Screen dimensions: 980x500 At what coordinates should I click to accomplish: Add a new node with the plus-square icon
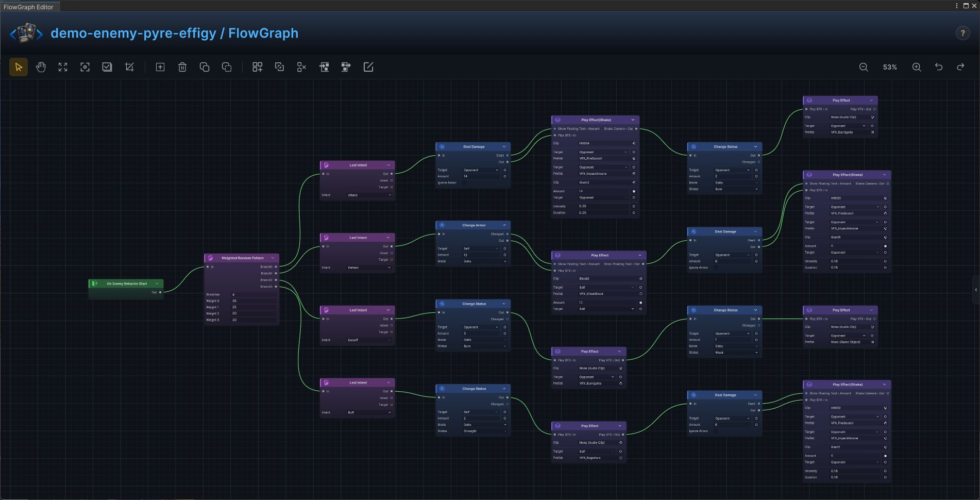[160, 67]
